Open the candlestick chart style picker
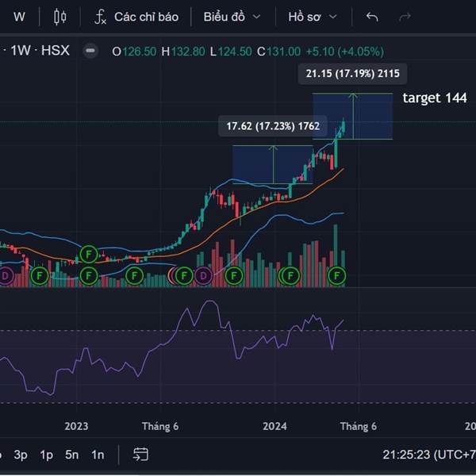The height and width of the screenshot is (476, 476). [59, 17]
